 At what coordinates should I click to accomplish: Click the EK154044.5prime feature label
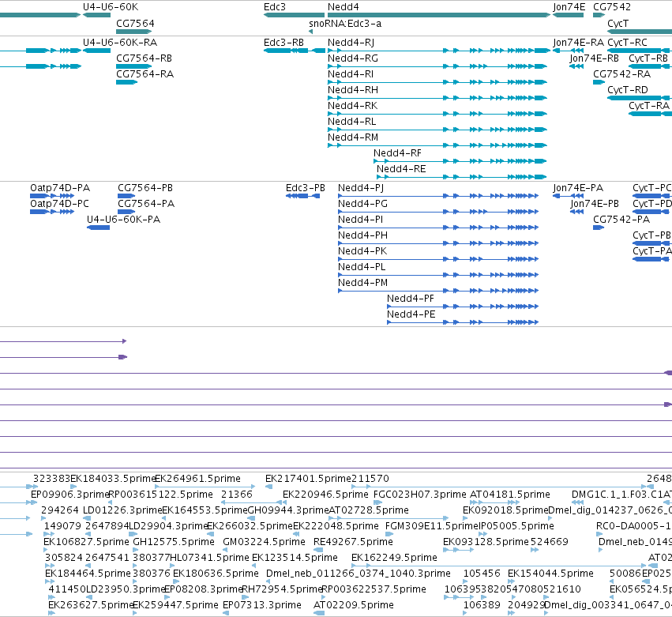(550, 574)
